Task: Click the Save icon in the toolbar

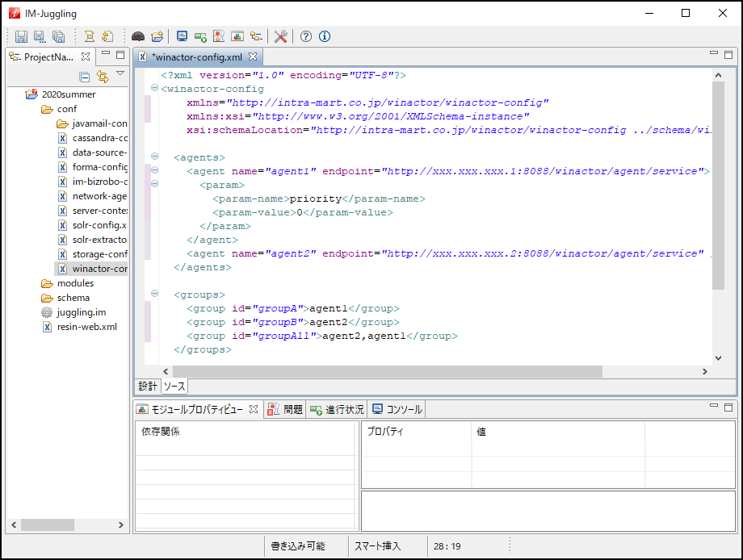Action: (x=21, y=36)
